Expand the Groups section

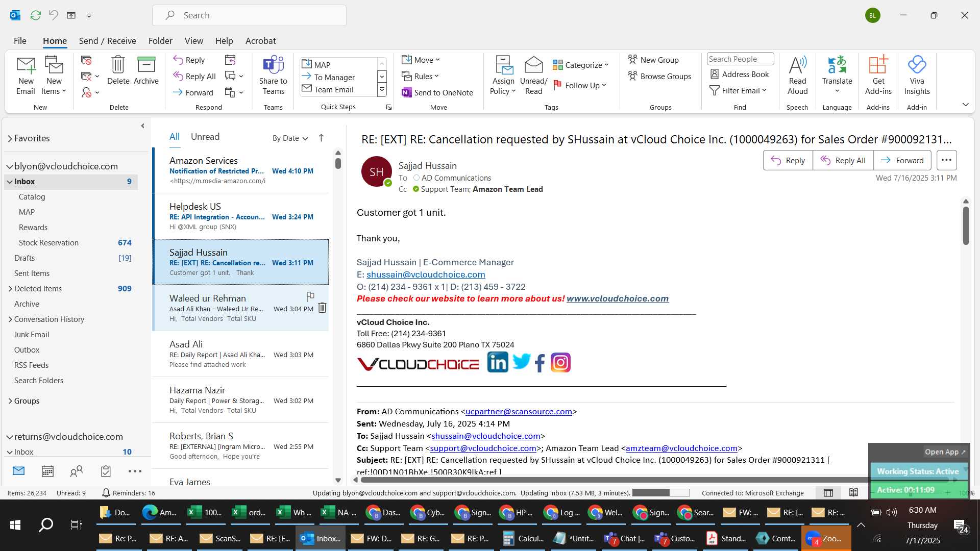point(10,401)
